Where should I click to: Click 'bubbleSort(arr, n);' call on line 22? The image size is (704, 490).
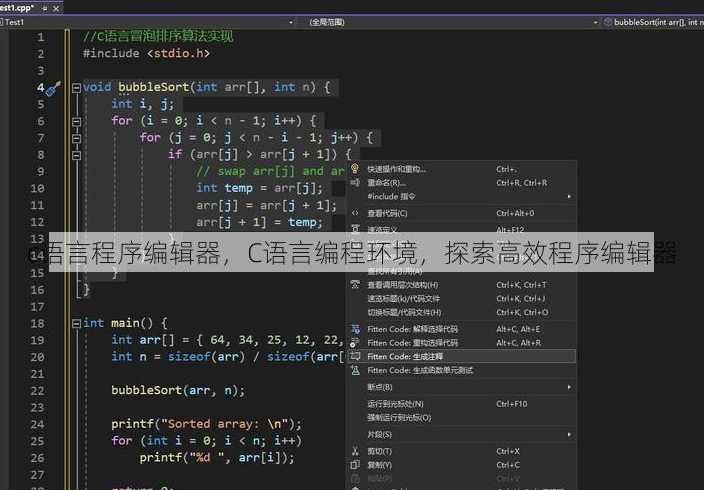(178, 390)
